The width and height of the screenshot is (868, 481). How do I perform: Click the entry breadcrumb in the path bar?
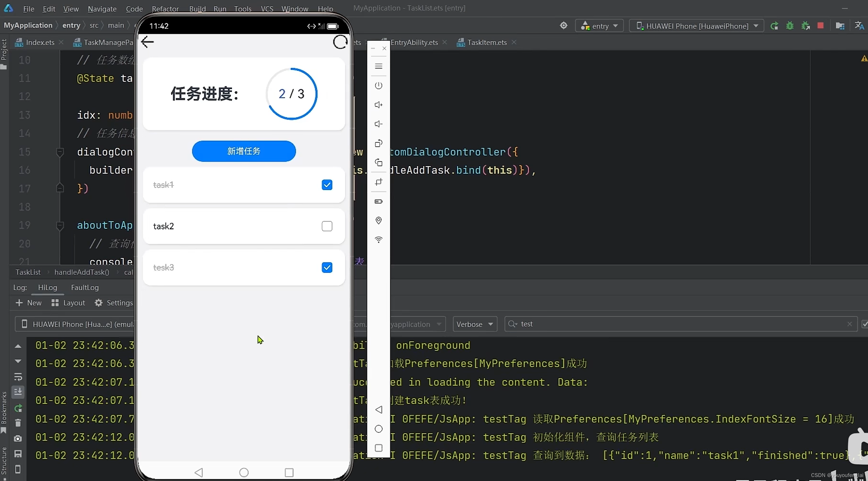coord(71,25)
